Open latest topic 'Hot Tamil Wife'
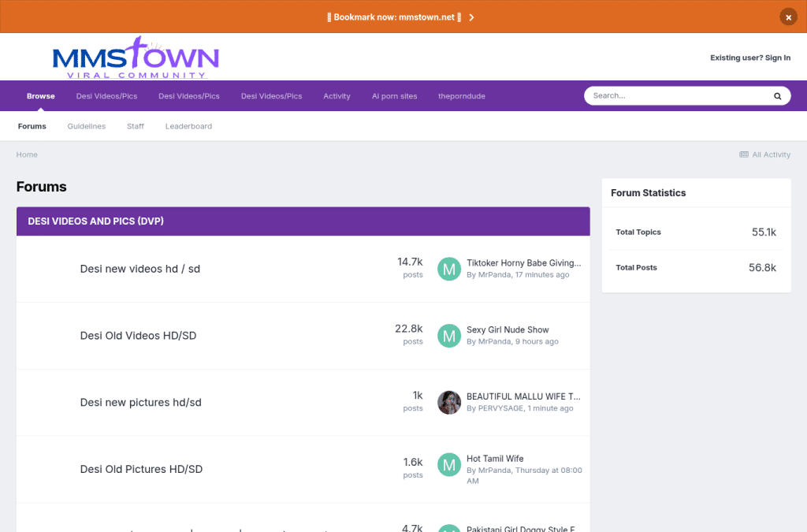807x532 pixels. (495, 459)
